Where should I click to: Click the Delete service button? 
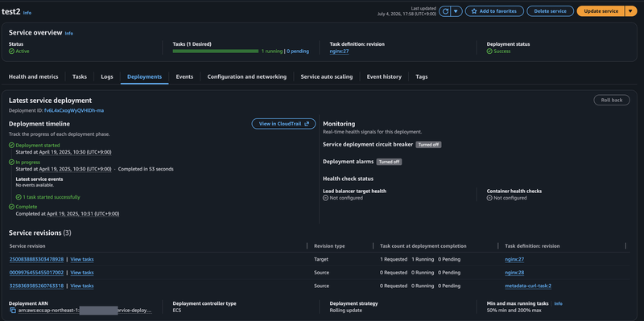click(x=550, y=11)
